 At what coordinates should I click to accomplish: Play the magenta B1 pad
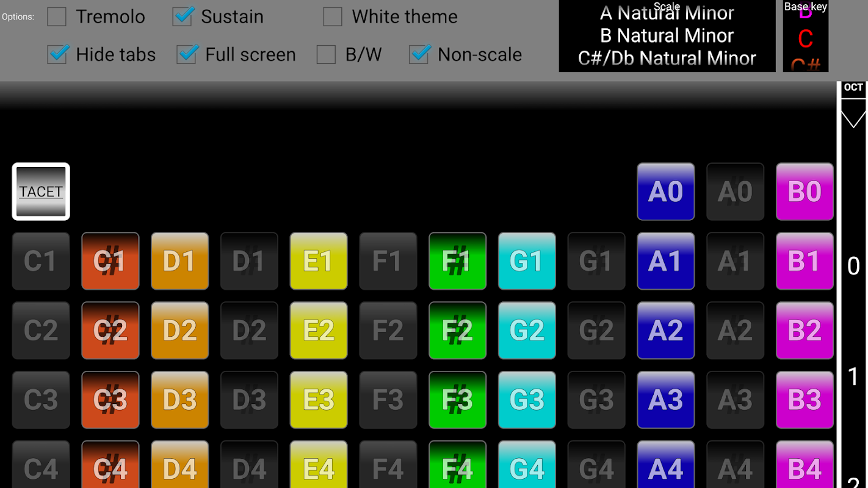805,261
